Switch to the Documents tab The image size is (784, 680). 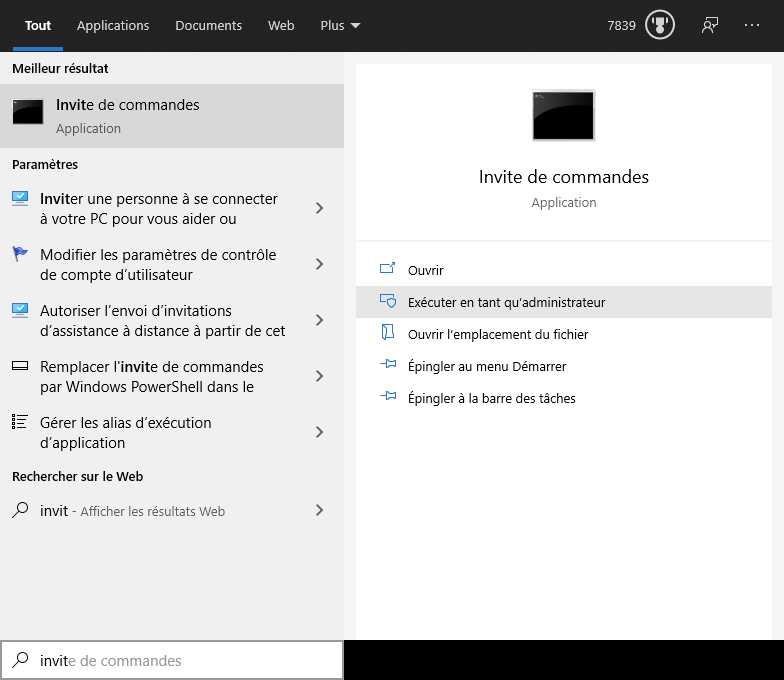click(208, 25)
